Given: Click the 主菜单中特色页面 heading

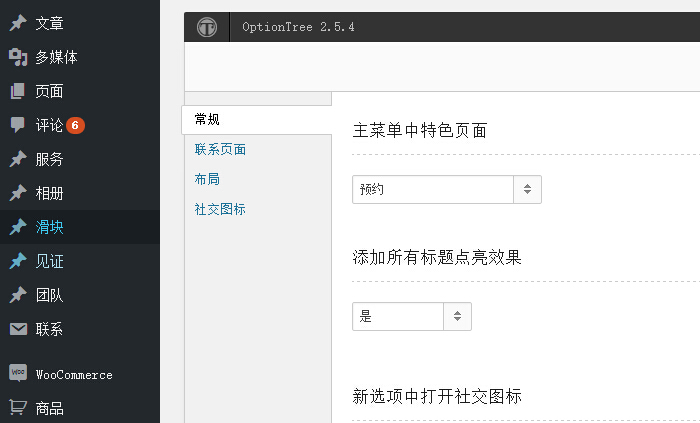Looking at the screenshot, I should coord(420,131).
